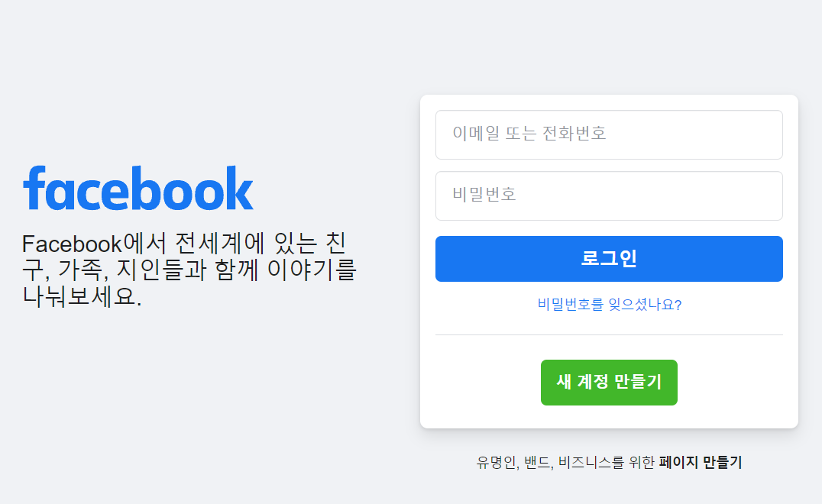The image size is (822, 504).
Task: Open the 비밀번호를 잊으셨나요? link
Action: pos(609,305)
